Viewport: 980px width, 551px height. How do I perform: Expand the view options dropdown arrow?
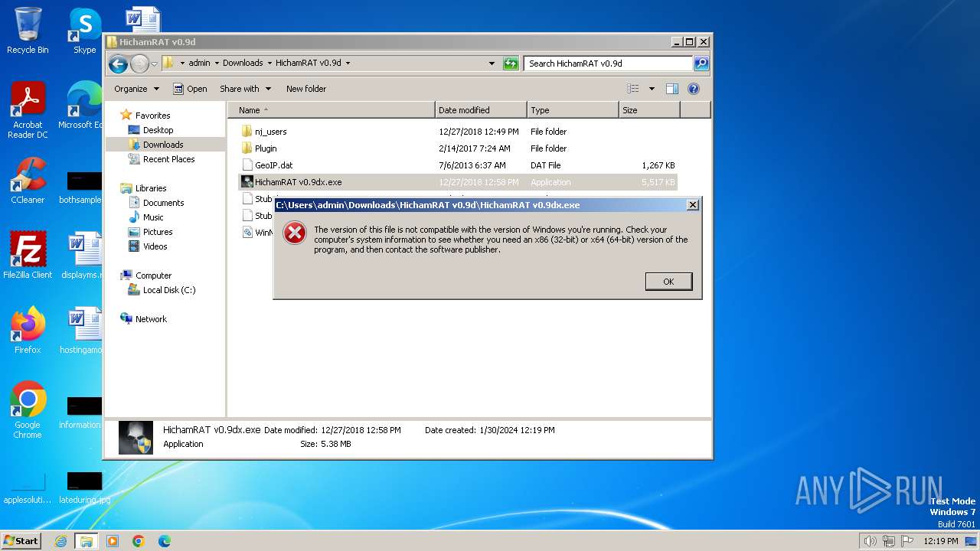point(652,89)
